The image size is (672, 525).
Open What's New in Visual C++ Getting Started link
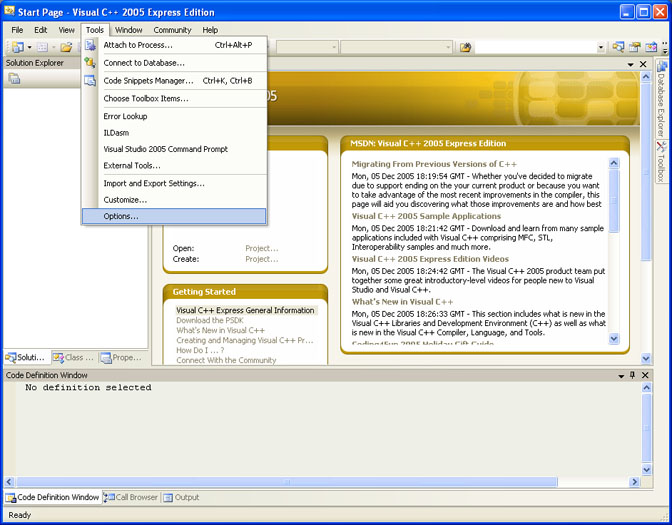pyautogui.click(x=220, y=330)
